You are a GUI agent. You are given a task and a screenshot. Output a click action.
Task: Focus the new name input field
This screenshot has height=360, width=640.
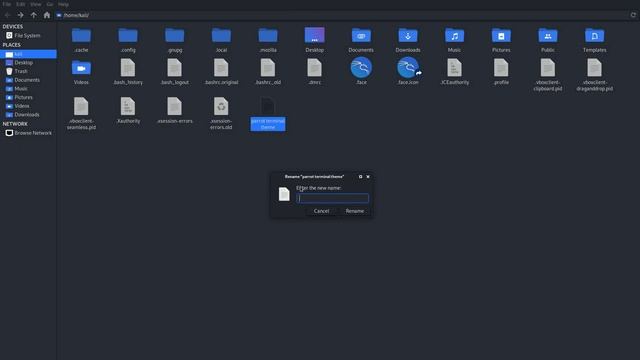[x=333, y=198]
